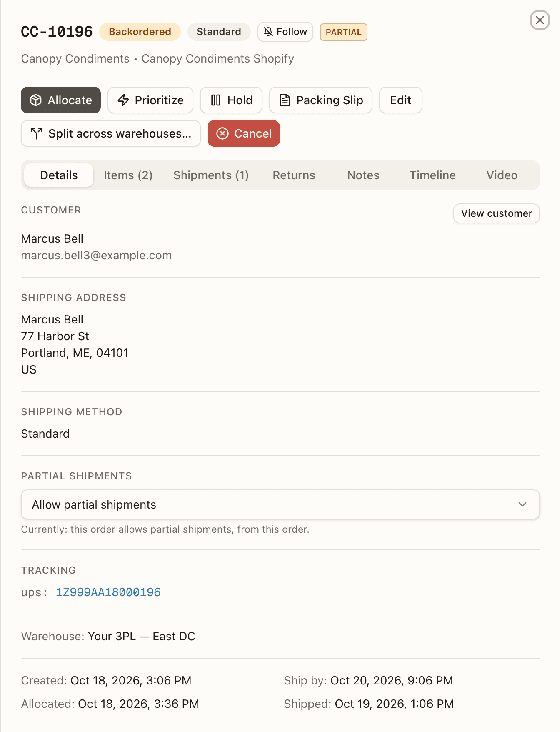Click the Allocated Oct 18, 3:36 PM timestamp
Image resolution: width=560 pixels, height=732 pixels.
pyautogui.click(x=138, y=704)
